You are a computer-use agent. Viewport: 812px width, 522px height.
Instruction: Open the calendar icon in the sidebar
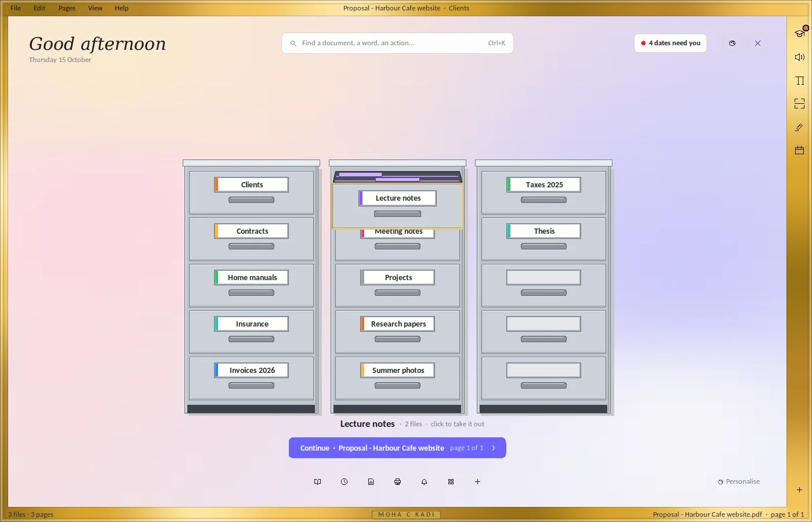[x=799, y=150]
